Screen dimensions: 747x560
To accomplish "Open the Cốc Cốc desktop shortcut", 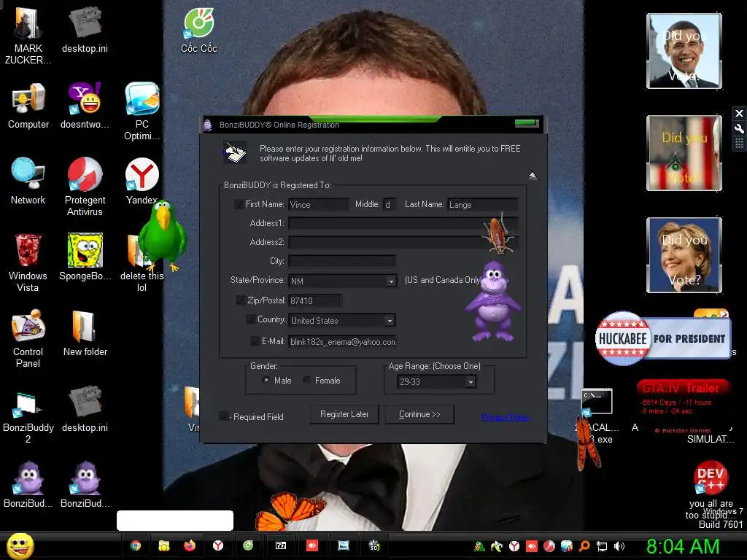I will point(198,31).
